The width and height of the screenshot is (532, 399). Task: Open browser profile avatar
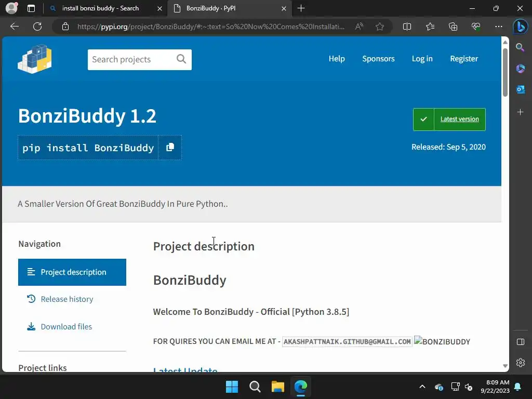tap(11, 8)
